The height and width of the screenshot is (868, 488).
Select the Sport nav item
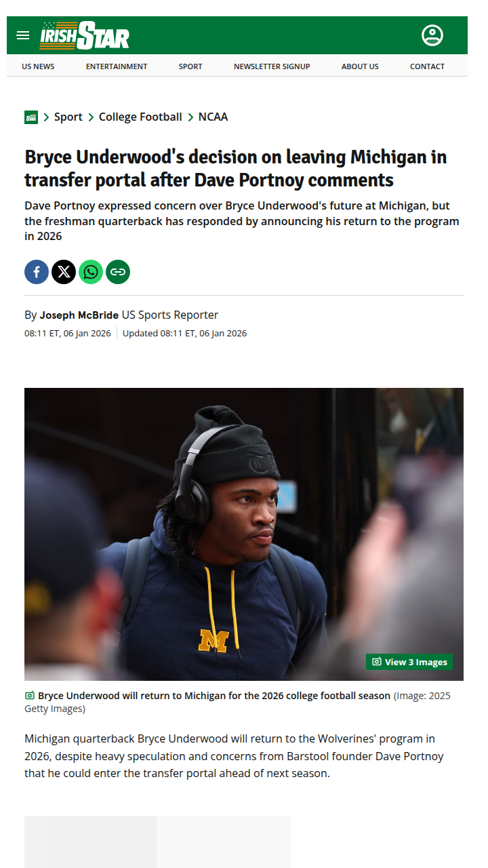[x=190, y=66]
